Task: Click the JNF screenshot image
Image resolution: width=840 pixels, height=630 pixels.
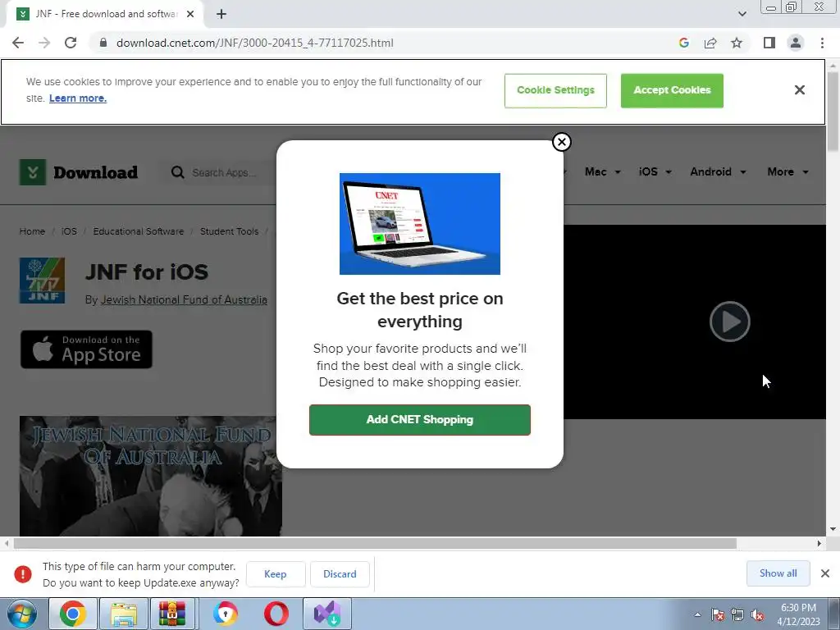Action: coord(151,476)
